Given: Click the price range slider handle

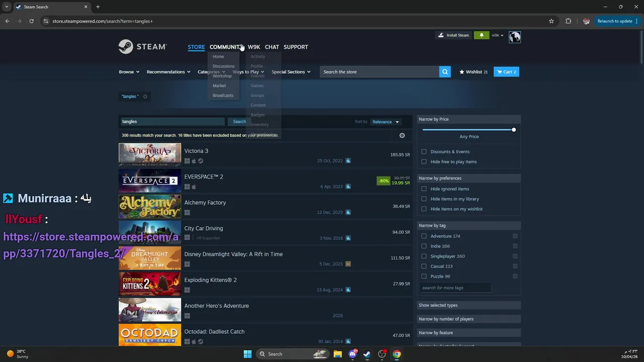Looking at the screenshot, I should tap(514, 130).
